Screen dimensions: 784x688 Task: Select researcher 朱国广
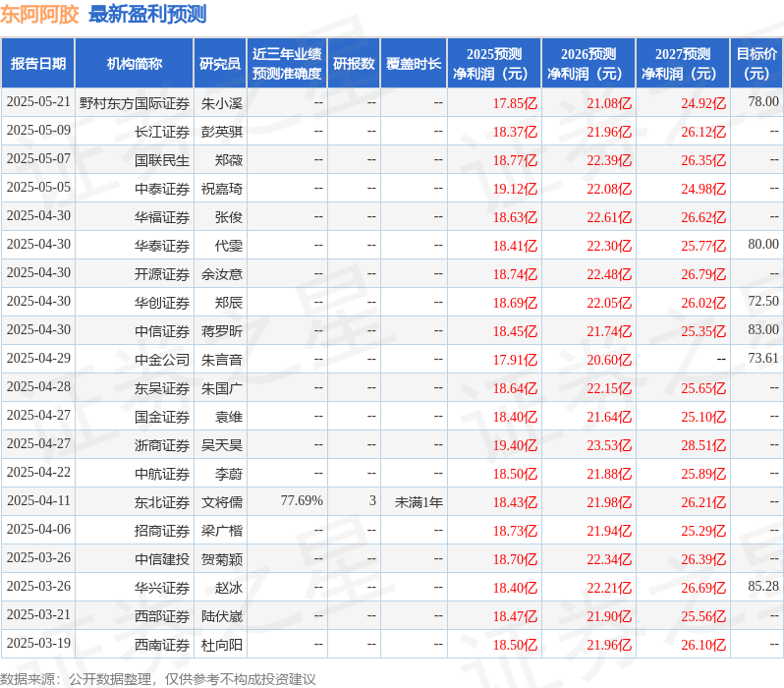(221, 389)
